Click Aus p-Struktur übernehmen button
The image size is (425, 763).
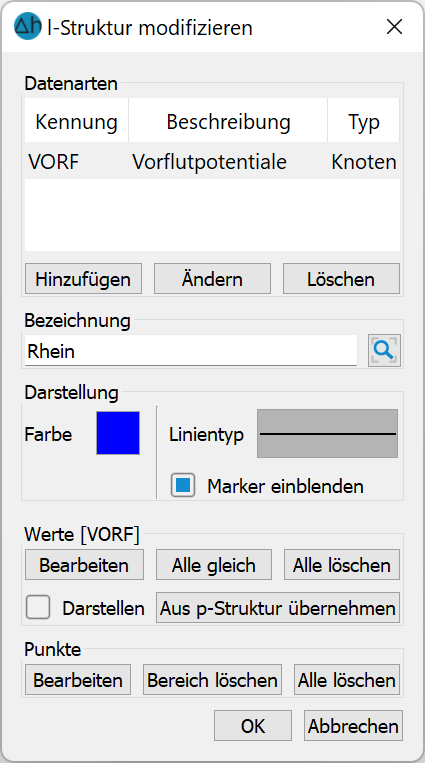point(278,608)
